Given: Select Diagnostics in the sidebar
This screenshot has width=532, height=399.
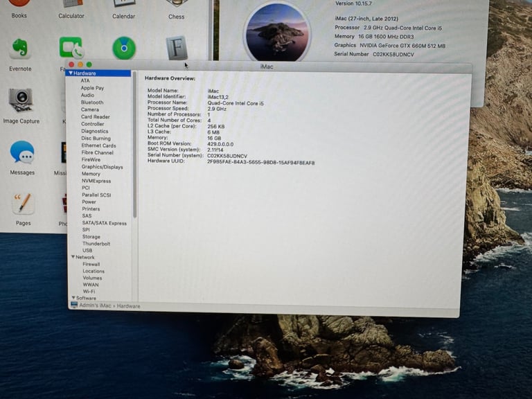Looking at the screenshot, I should [x=95, y=131].
